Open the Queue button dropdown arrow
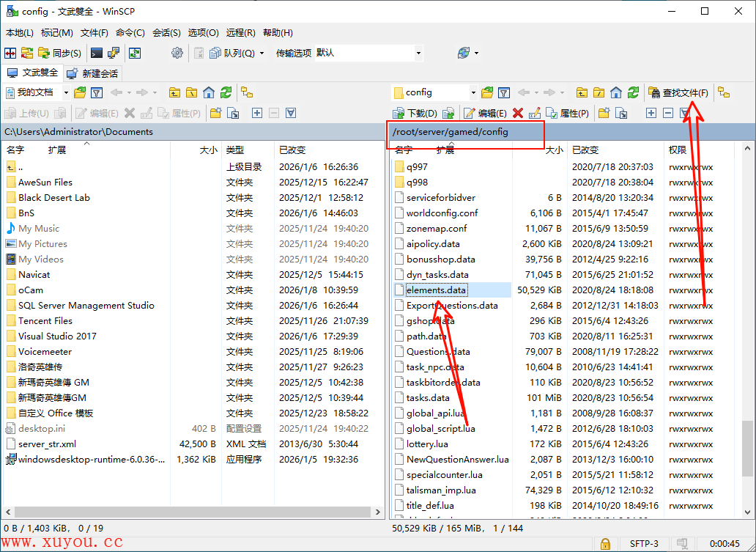 [x=262, y=53]
